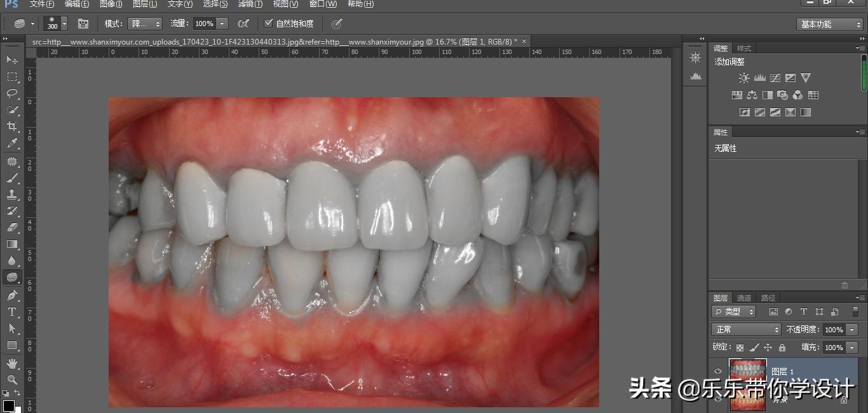Select the Crop tool
The width and height of the screenshot is (868, 413).
tap(13, 126)
